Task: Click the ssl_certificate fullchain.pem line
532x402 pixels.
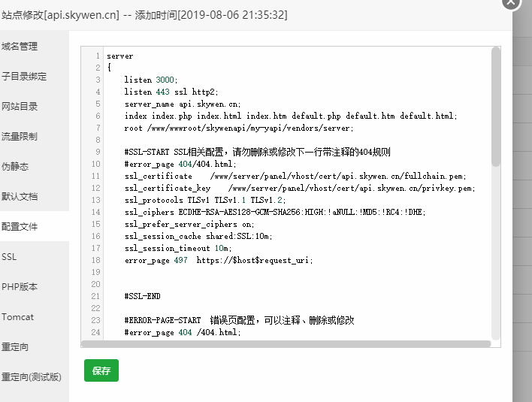Action: point(295,176)
